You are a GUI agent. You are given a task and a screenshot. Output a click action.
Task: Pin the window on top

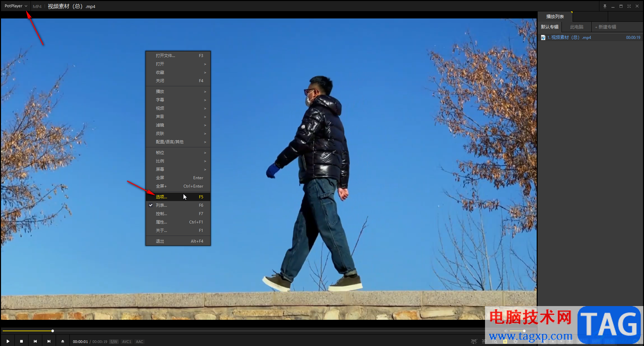coord(605,6)
